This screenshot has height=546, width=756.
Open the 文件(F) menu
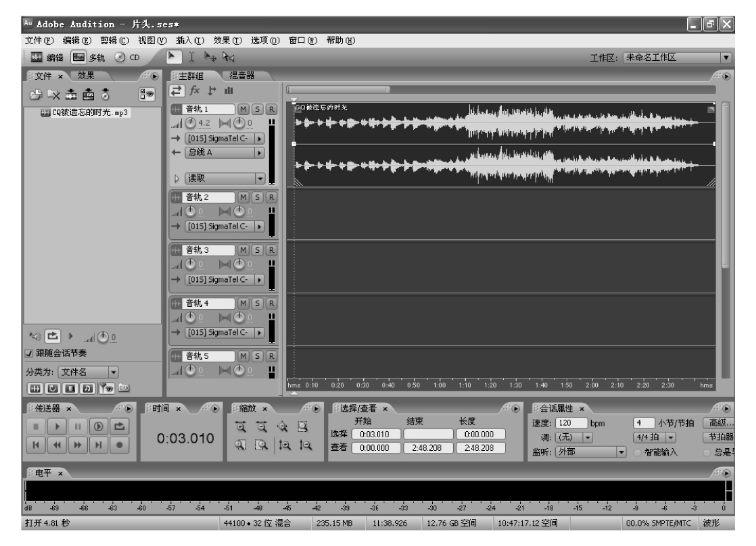pos(39,40)
